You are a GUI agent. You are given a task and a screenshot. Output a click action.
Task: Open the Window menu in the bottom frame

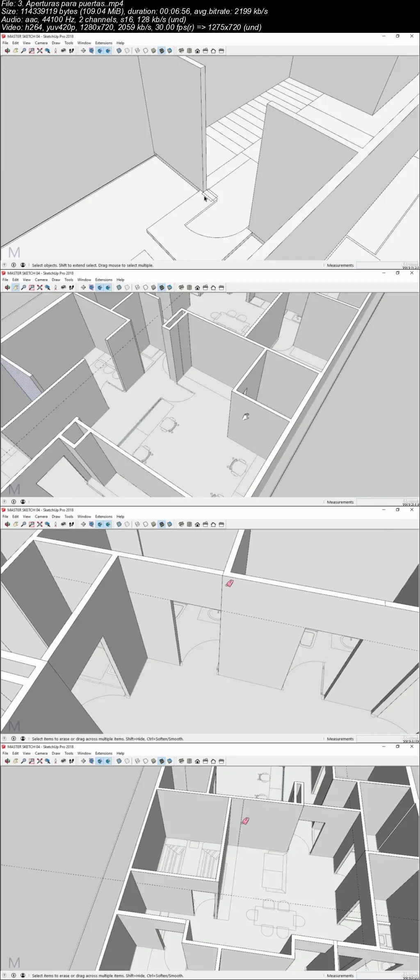tap(84, 753)
